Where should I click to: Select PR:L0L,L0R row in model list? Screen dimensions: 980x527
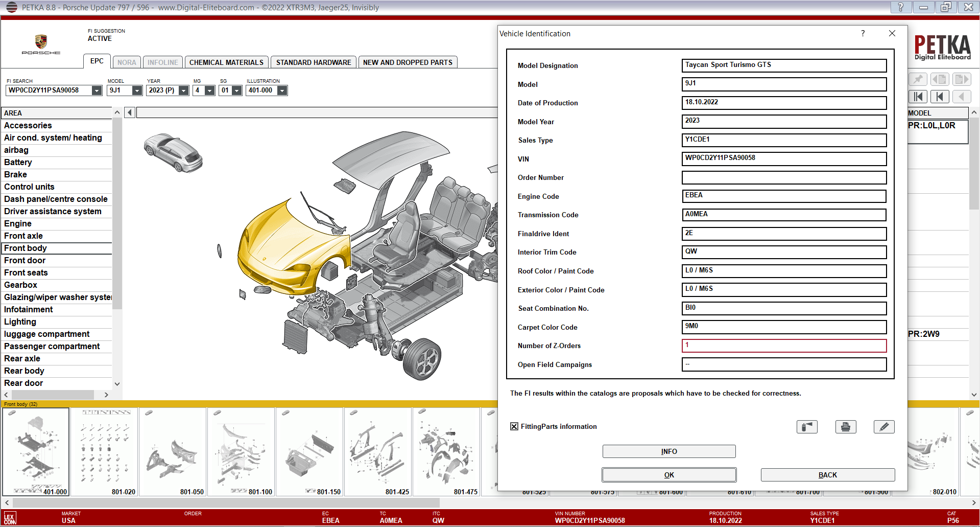click(938, 131)
